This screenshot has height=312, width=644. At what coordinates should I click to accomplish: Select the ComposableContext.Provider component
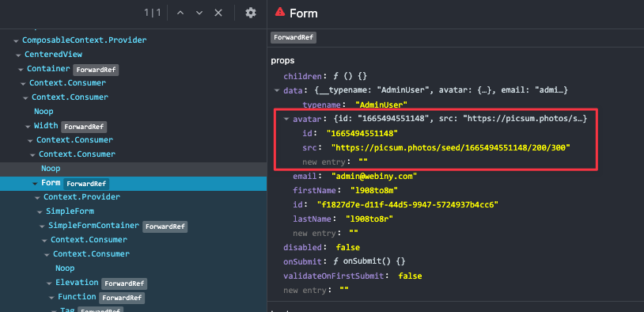tap(84, 40)
